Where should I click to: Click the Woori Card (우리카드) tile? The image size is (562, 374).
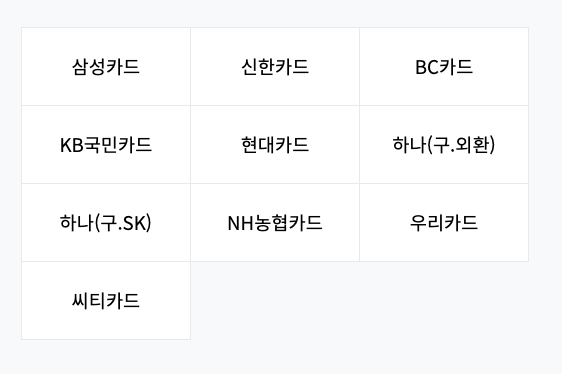pos(444,223)
